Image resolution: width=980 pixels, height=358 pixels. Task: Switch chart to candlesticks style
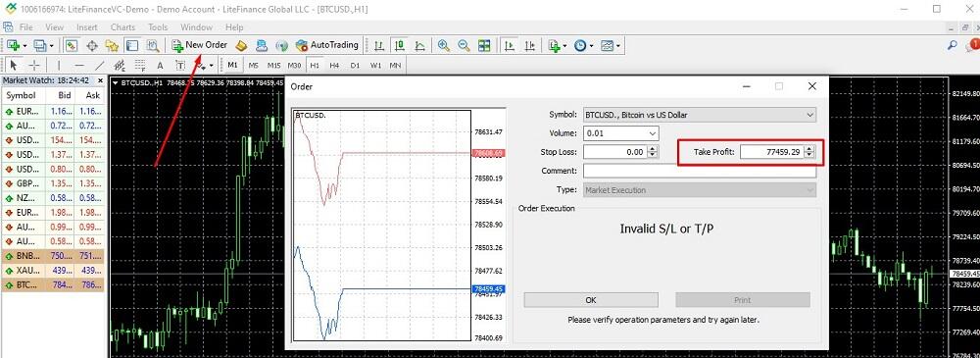click(400, 45)
